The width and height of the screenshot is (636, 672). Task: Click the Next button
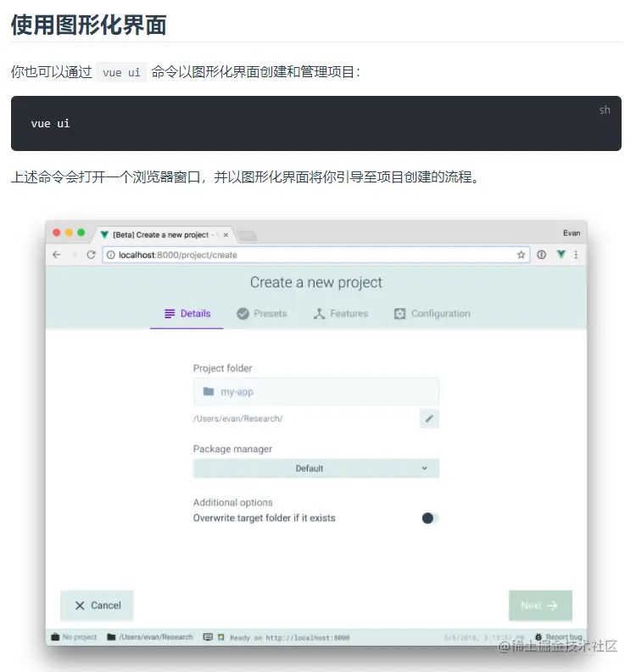coord(540,605)
